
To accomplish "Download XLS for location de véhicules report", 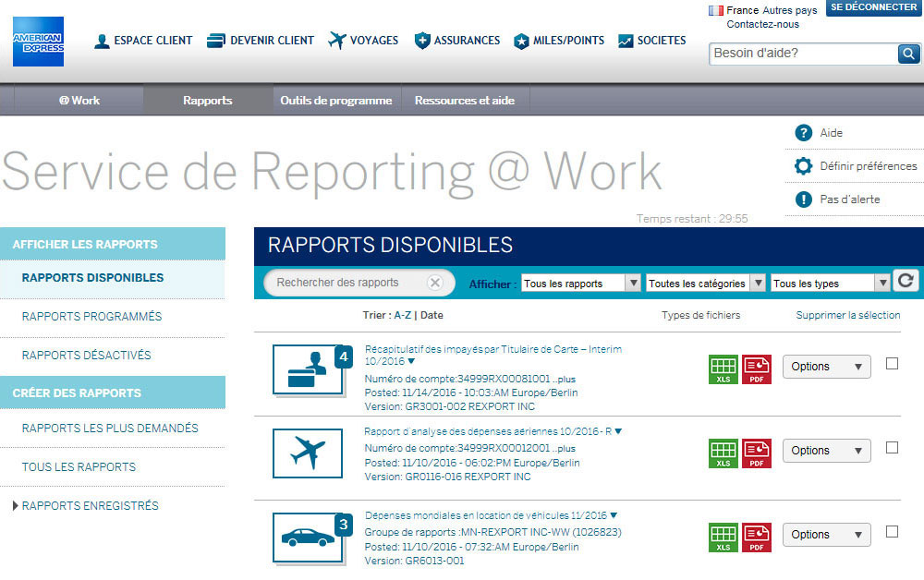I will pyautogui.click(x=723, y=538).
